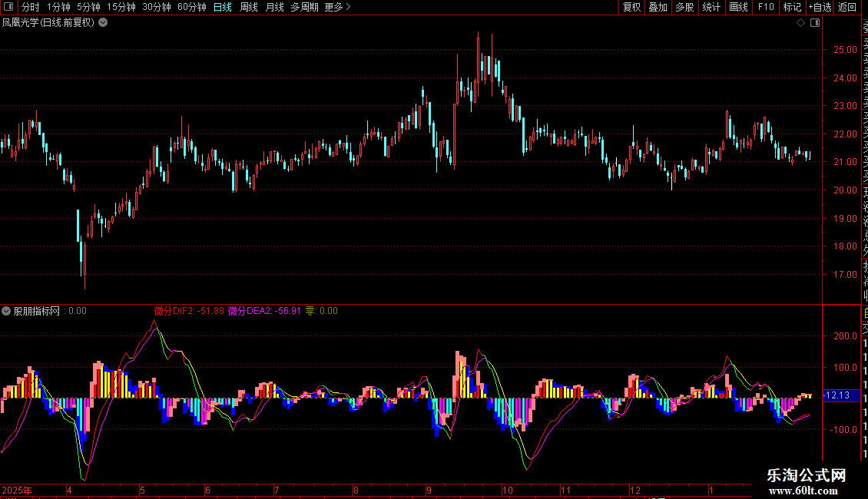This screenshot has height=499, width=868.
Task: Click the month 9 marker on time axis
Action: tap(429, 490)
